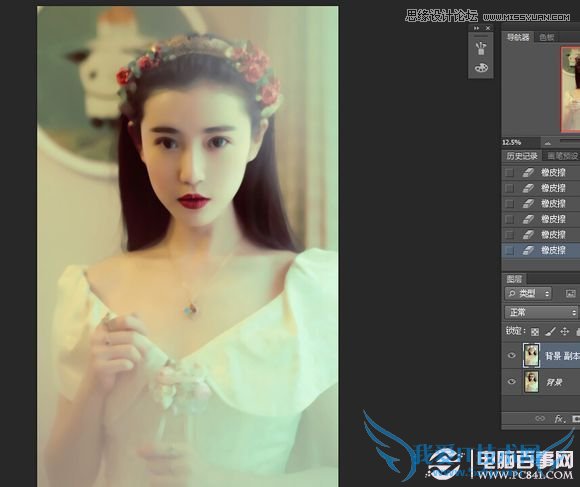Viewport: 580px width, 487px height.
Task: Click the link layers chain icon
Action: coord(540,419)
